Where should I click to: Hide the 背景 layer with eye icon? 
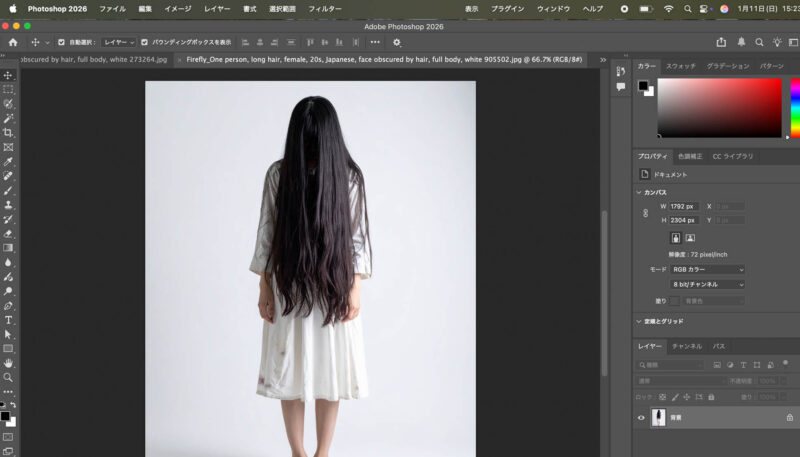pos(641,418)
